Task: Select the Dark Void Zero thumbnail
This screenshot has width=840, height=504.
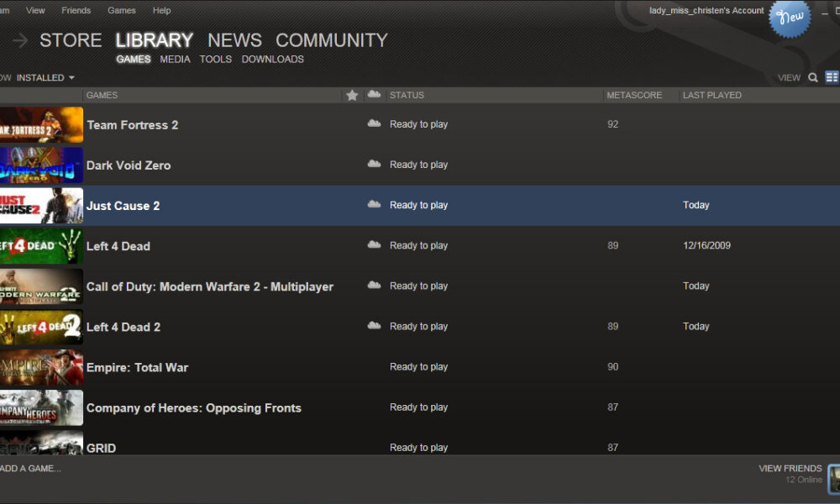Action: point(41,165)
